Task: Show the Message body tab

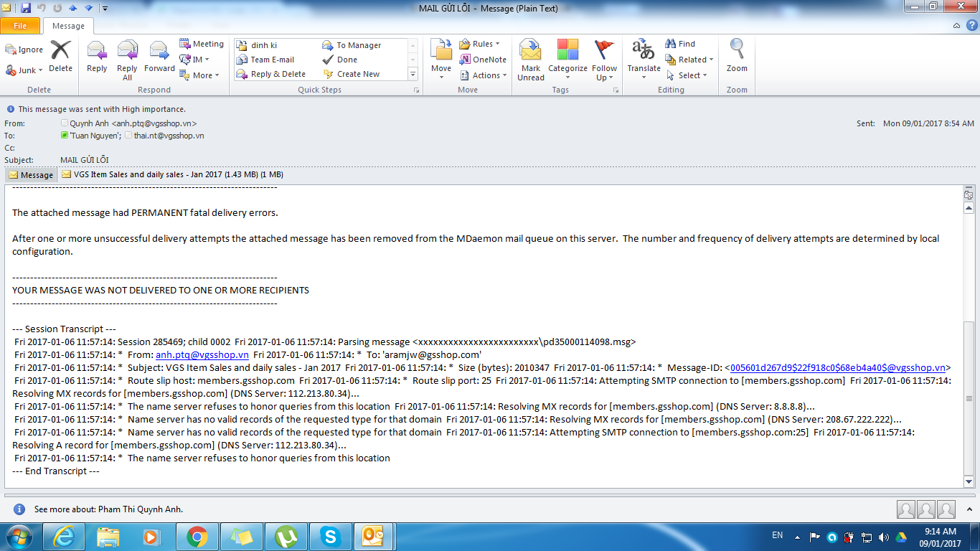Action: pyautogui.click(x=31, y=174)
